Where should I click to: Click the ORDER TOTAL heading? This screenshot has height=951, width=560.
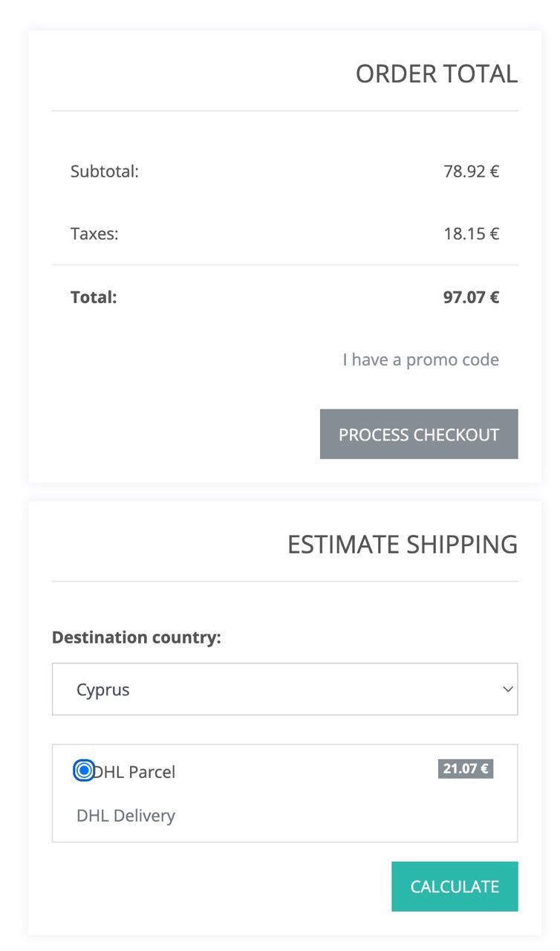[x=436, y=74]
